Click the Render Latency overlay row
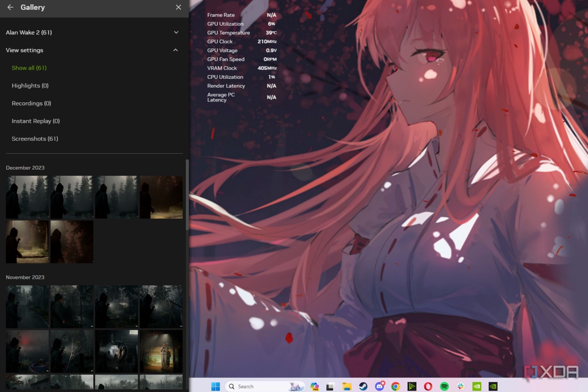The image size is (588, 392). 242,86
